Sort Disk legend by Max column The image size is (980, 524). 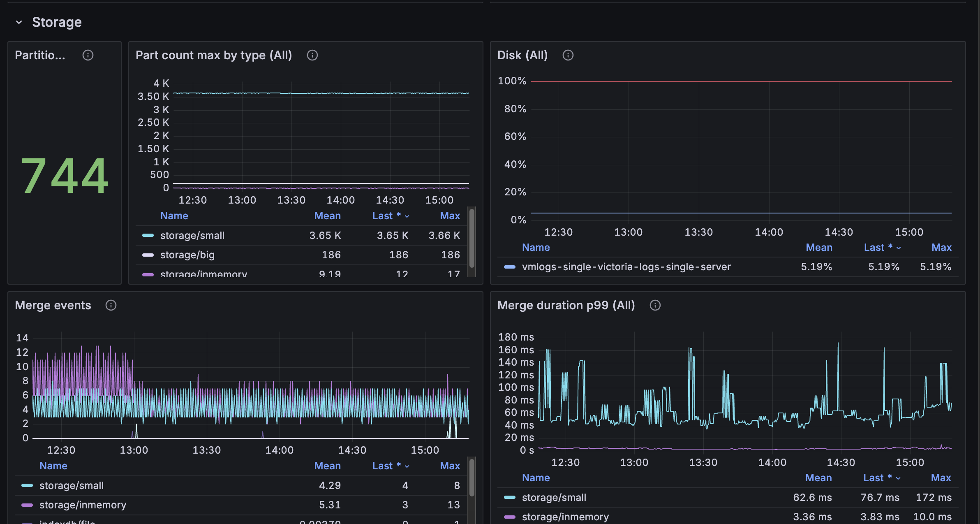[x=941, y=248]
